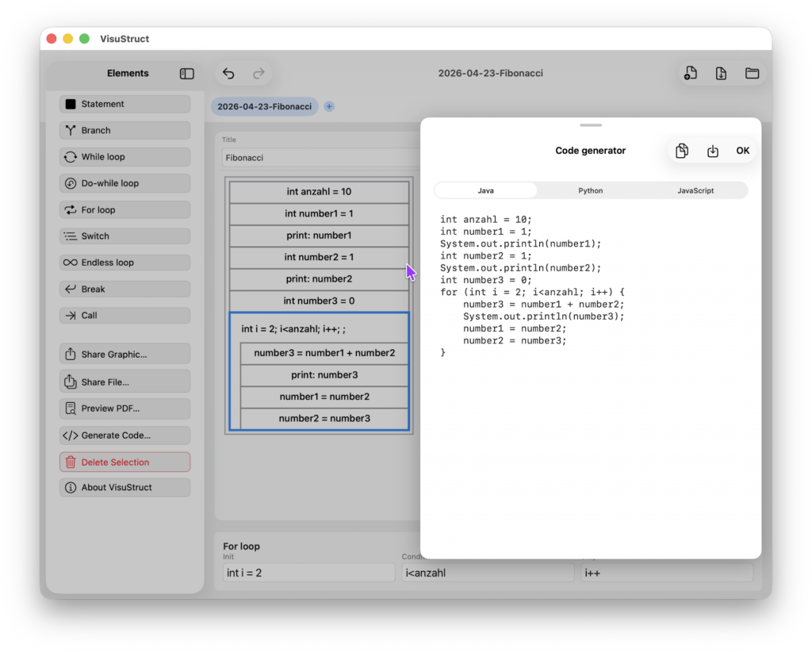The width and height of the screenshot is (812, 652).
Task: Click the Delete Selection button
Action: (124, 462)
